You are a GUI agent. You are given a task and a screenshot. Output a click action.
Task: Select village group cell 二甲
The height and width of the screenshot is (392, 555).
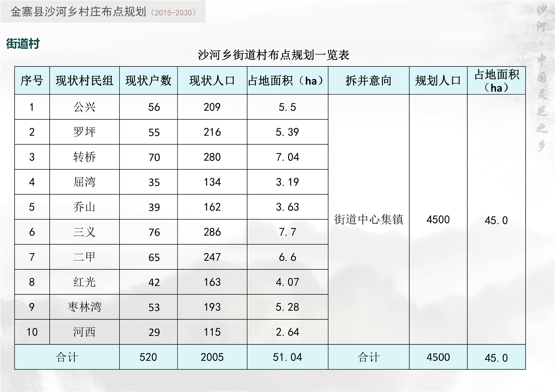click(84, 257)
